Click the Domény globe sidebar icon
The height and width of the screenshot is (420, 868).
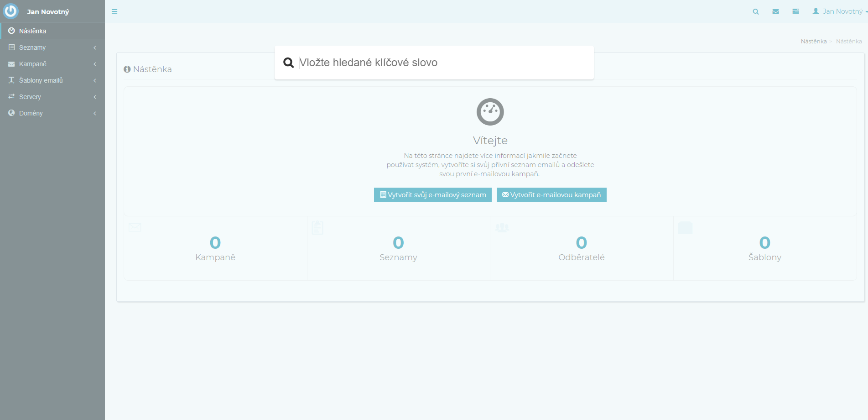point(11,113)
